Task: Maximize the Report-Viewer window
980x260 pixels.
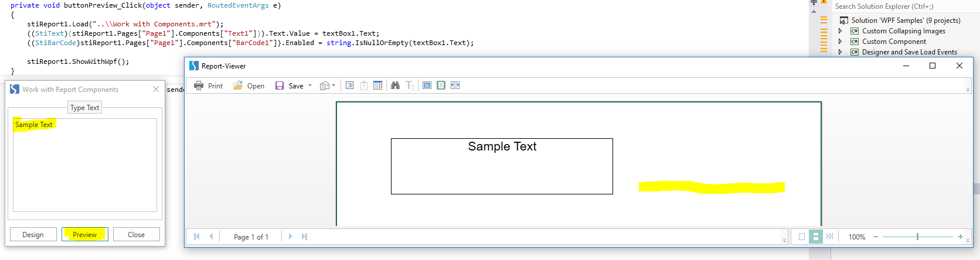Action: (933, 66)
